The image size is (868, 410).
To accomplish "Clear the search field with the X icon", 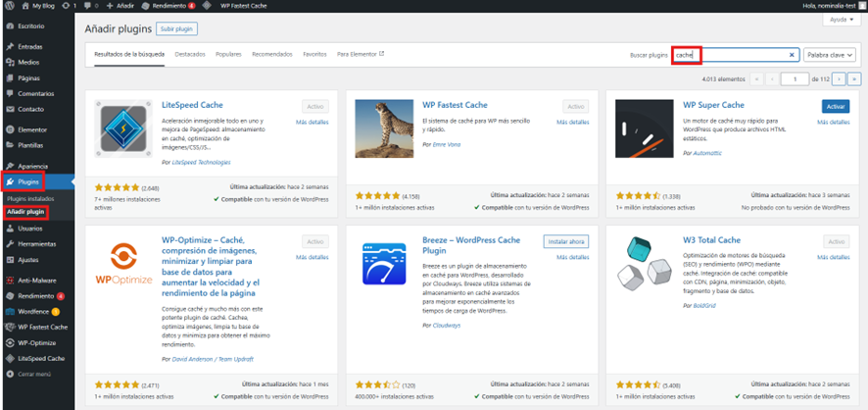I will [792, 55].
